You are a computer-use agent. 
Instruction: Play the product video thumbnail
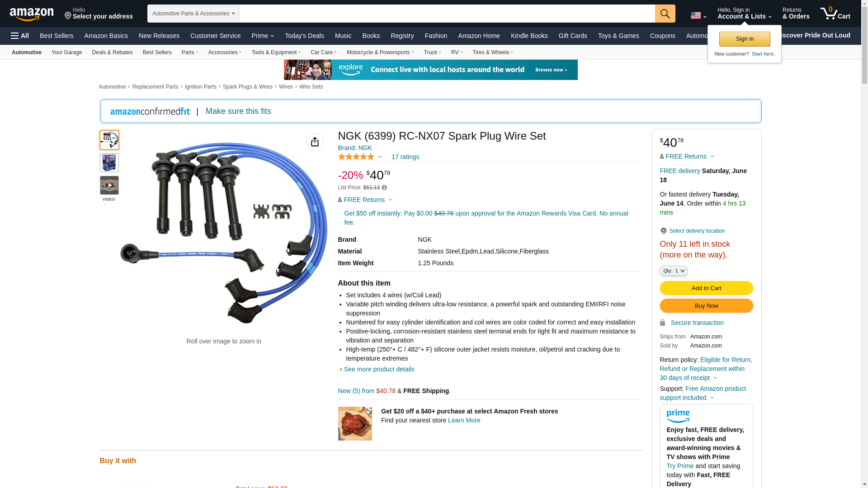tap(109, 185)
